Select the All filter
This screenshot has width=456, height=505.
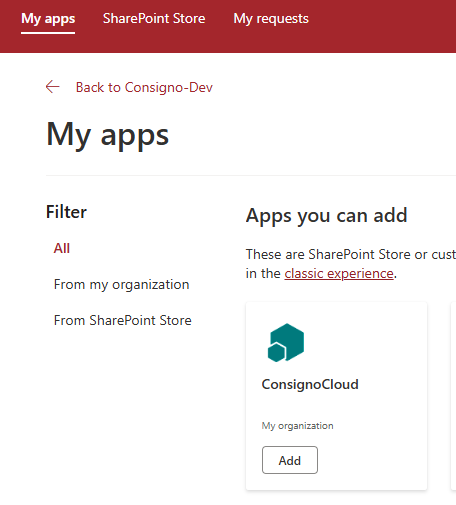tap(62, 248)
